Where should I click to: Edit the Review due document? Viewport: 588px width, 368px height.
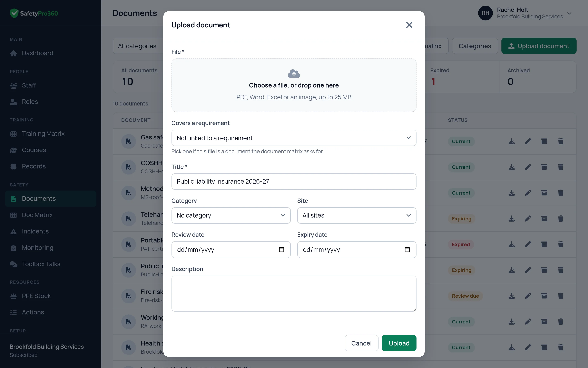click(528, 296)
